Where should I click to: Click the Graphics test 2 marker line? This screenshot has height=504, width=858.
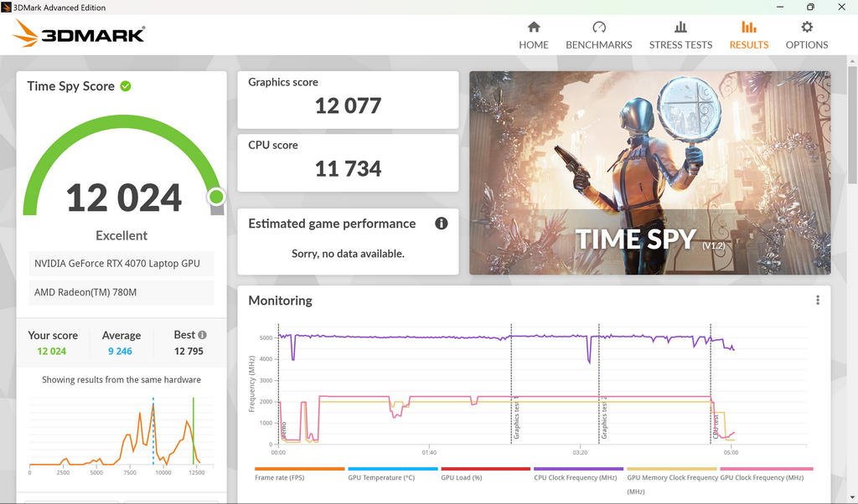[598, 383]
